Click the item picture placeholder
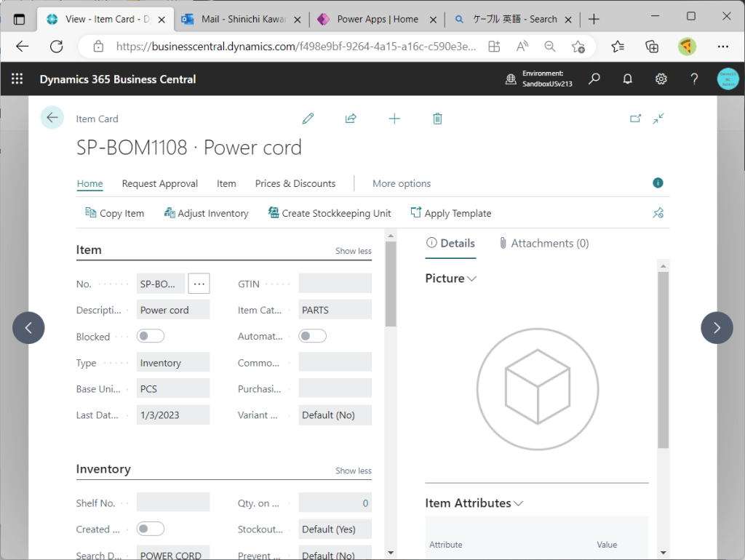745x560 pixels. pyautogui.click(x=538, y=389)
